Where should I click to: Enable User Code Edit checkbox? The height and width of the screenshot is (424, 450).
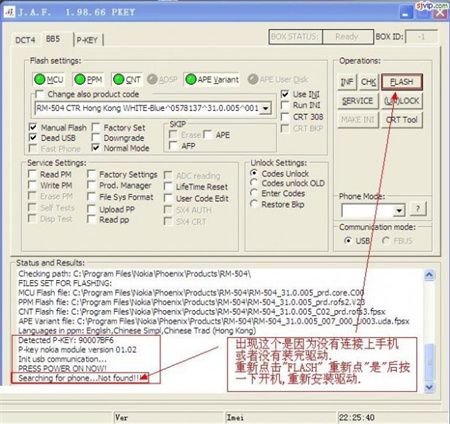click(168, 198)
